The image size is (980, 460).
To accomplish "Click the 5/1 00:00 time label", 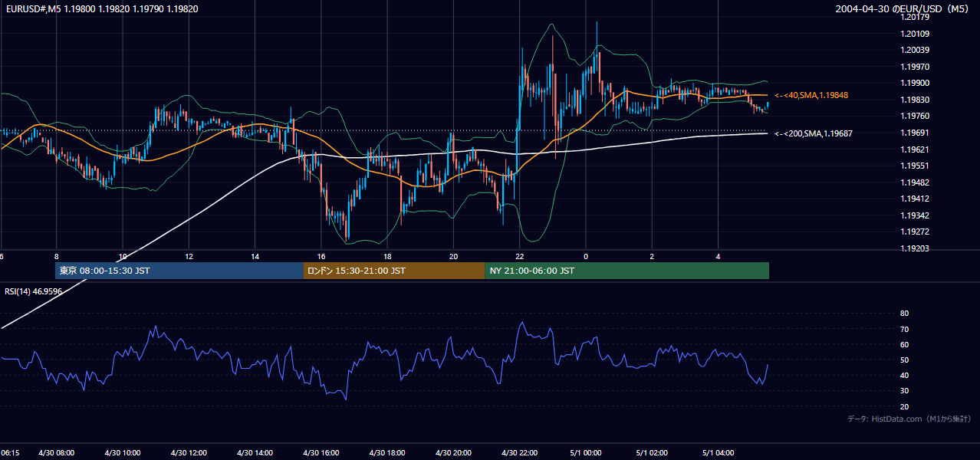I will pos(586,453).
